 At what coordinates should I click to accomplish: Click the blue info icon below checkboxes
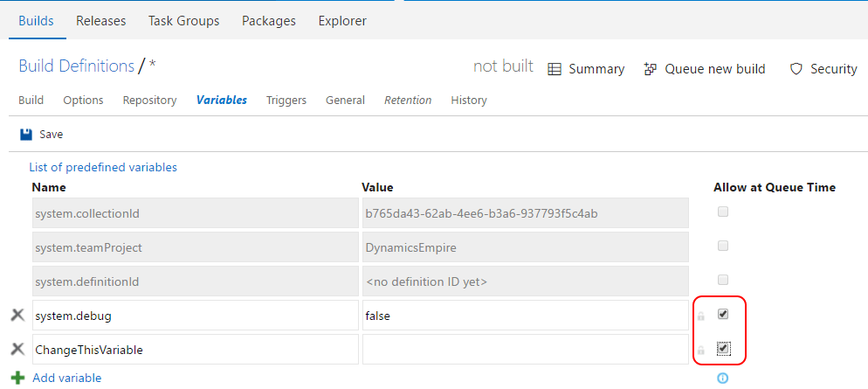[722, 379]
